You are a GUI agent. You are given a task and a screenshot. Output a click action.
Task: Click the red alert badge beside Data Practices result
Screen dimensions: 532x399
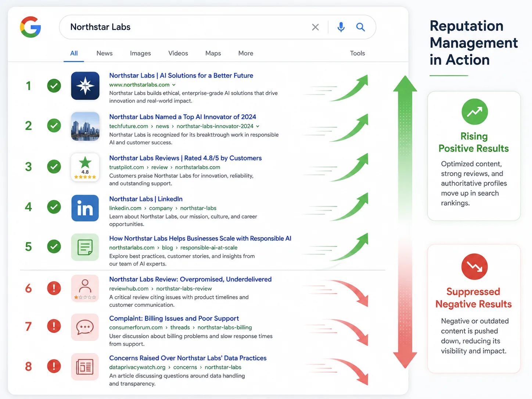54,366
